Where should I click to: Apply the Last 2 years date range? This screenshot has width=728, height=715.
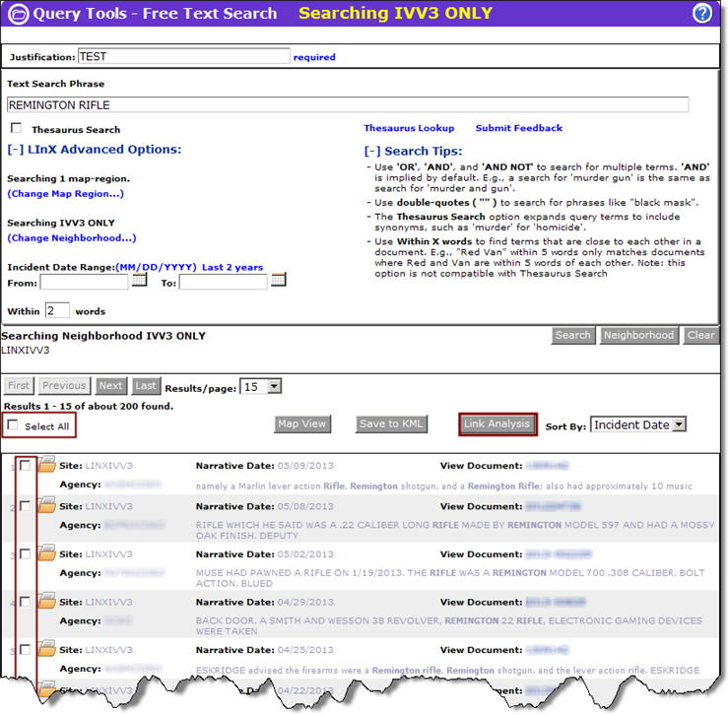(x=232, y=267)
